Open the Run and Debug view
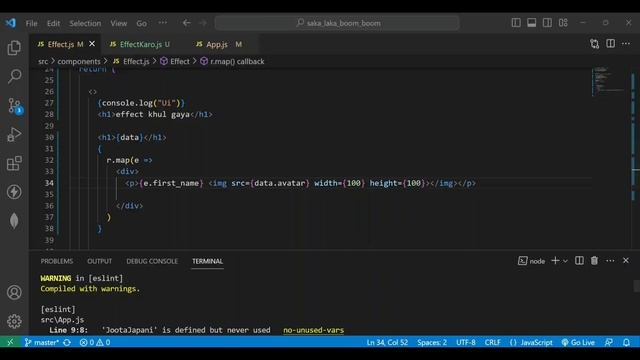This screenshot has width=640, height=360. coord(14,134)
